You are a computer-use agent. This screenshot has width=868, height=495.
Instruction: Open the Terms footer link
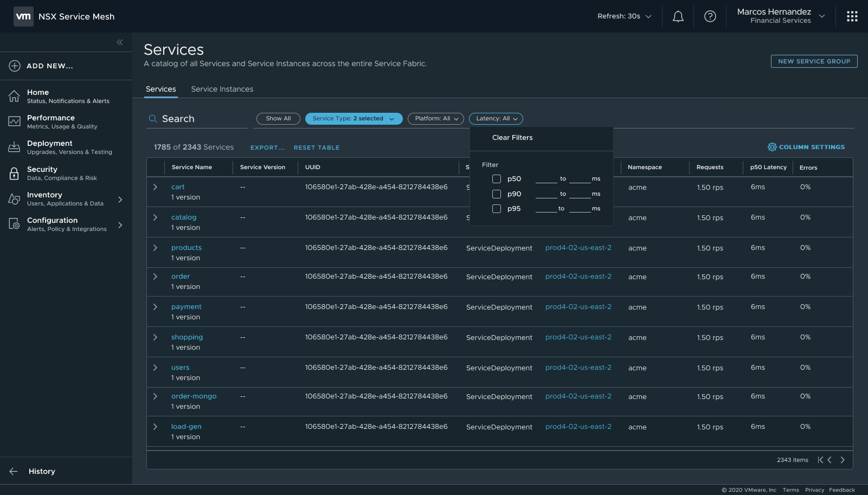point(790,490)
